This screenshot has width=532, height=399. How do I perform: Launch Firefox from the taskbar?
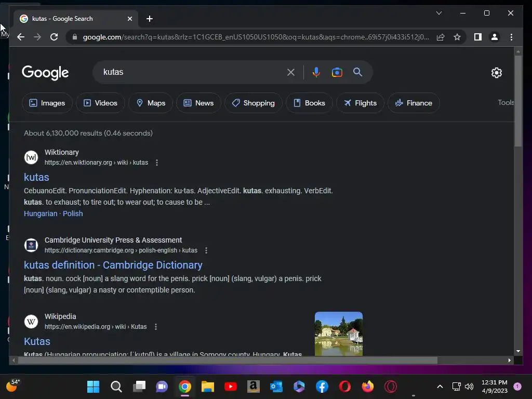coord(368,387)
